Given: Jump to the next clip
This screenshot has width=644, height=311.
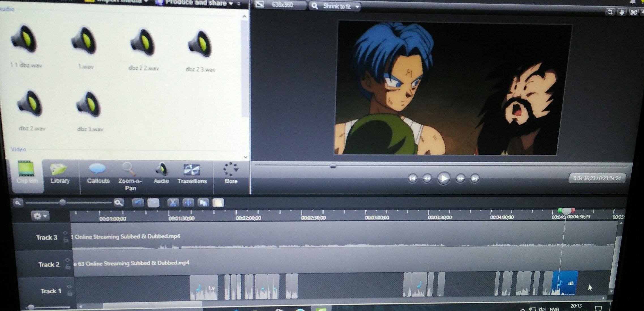Looking at the screenshot, I should tap(475, 178).
